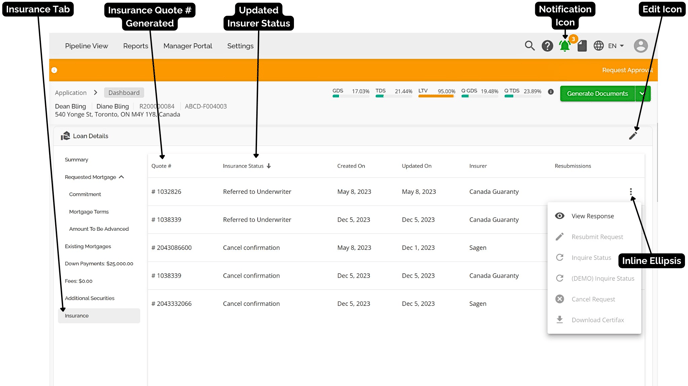Open the user profile avatar

641,46
